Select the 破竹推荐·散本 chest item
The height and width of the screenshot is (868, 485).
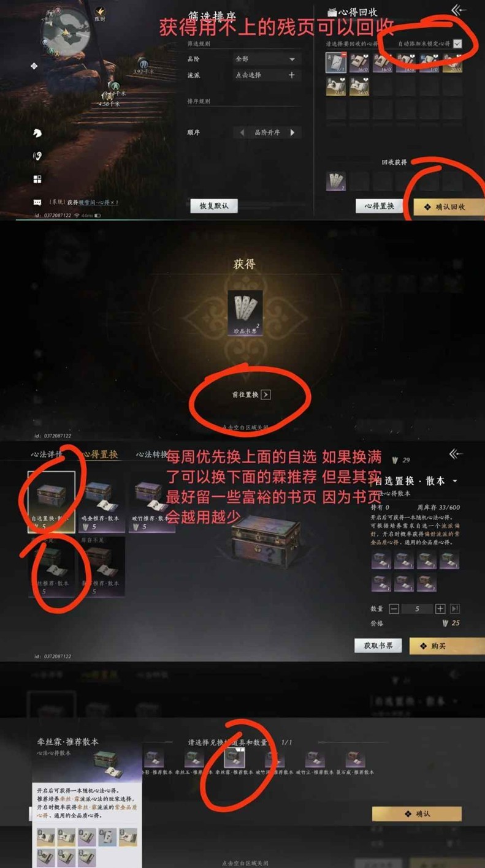[151, 502]
